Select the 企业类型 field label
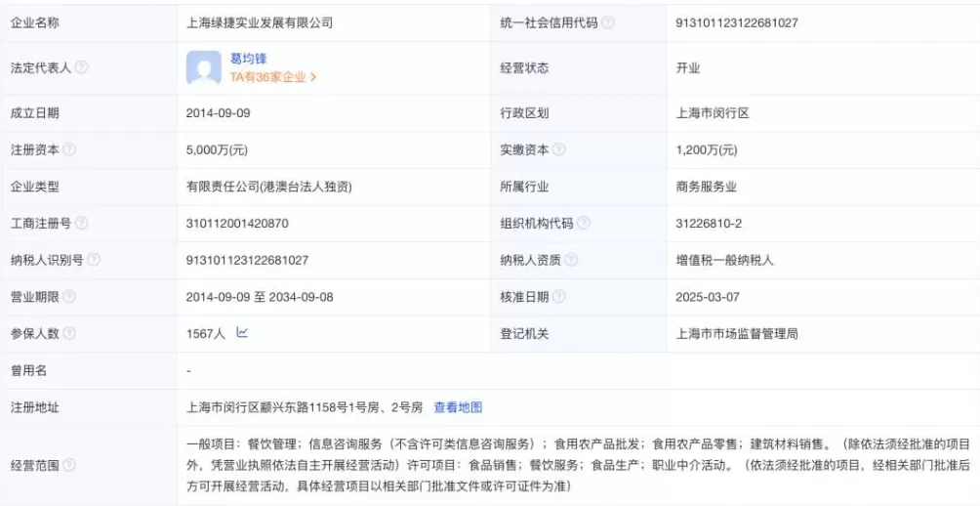The image size is (980, 506). (x=35, y=187)
